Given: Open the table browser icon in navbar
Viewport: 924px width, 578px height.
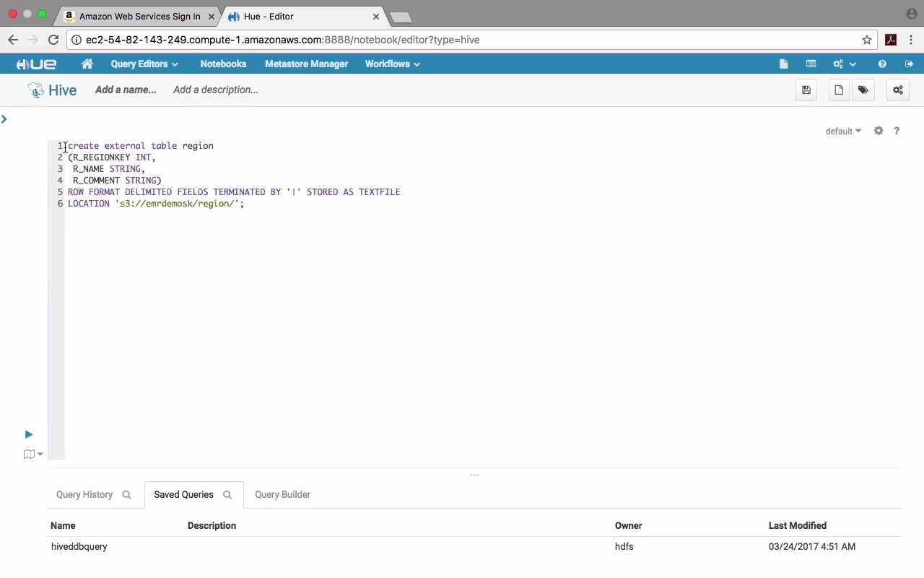Looking at the screenshot, I should click(811, 64).
